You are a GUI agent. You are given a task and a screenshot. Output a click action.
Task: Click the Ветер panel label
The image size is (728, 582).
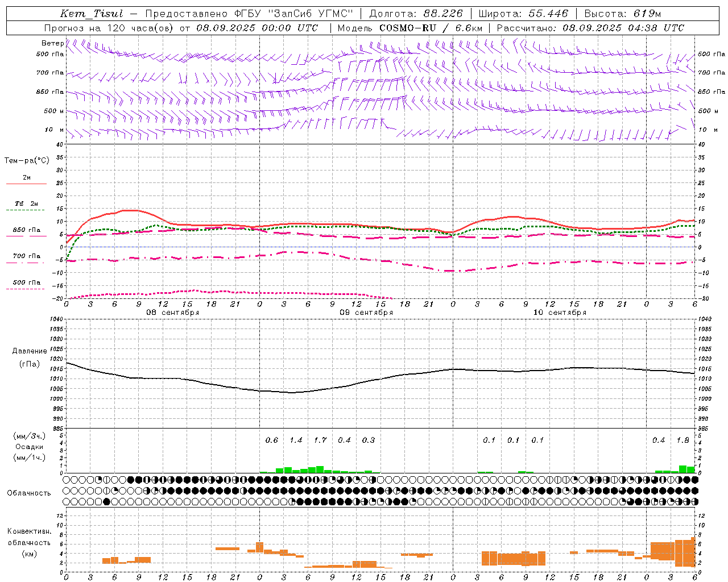coord(52,43)
